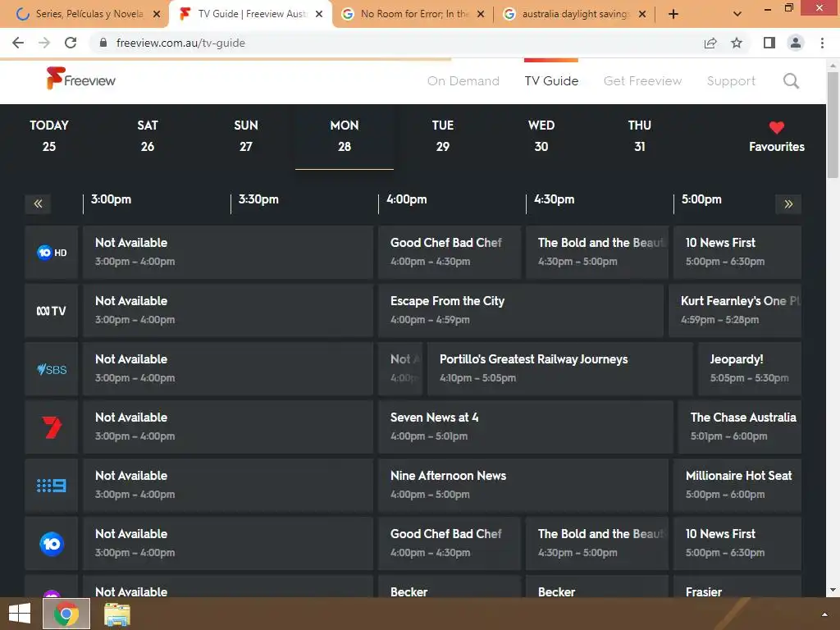The height and width of the screenshot is (630, 840).
Task: Select the THU 31 day tab
Action: (640, 136)
